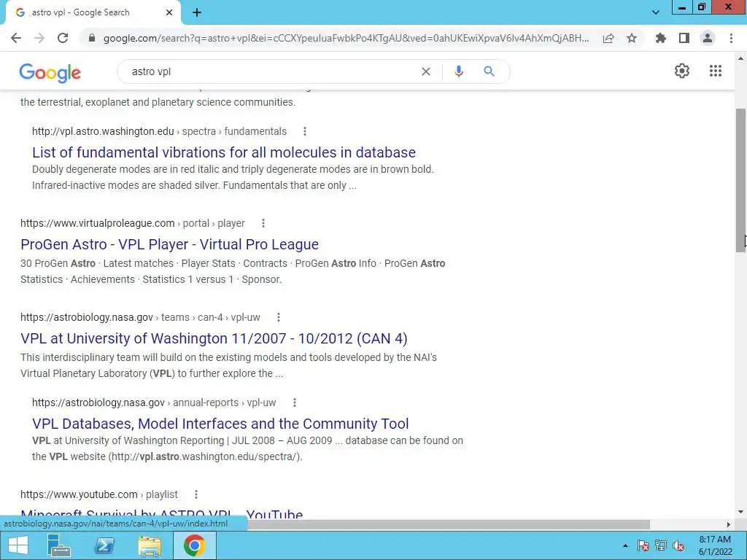Screen dimensions: 747x560
Task: Open more options for annual-reports result
Action: point(295,402)
